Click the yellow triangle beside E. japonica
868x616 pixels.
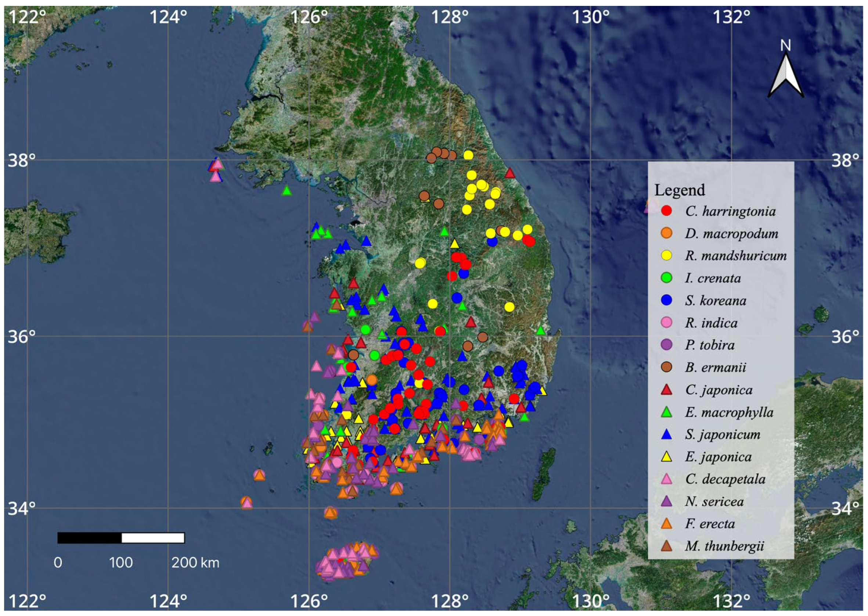point(666,457)
